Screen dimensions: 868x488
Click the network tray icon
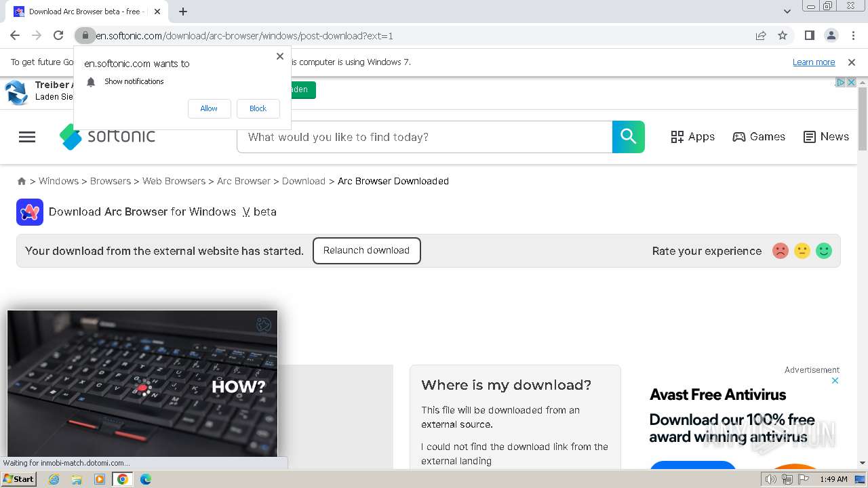[787, 479]
